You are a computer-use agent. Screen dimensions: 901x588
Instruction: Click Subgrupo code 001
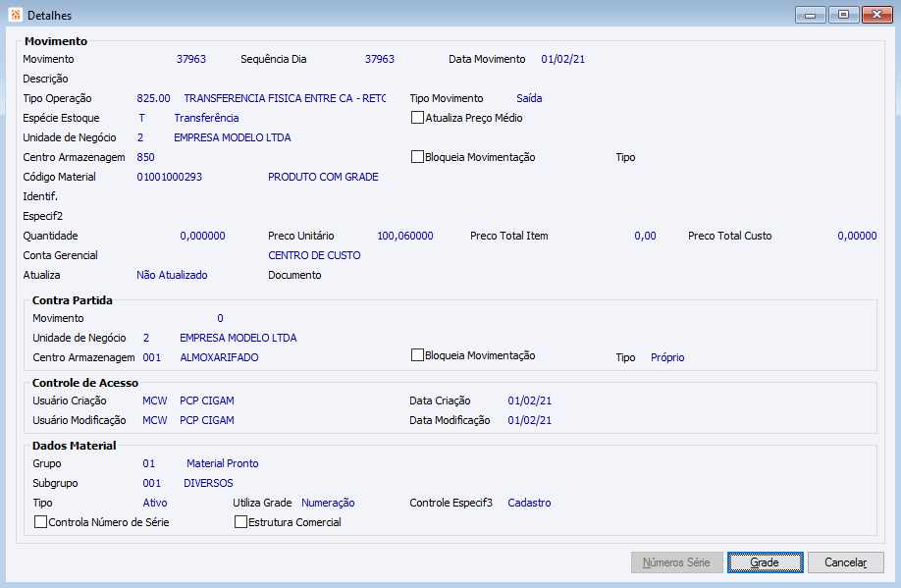click(x=152, y=483)
